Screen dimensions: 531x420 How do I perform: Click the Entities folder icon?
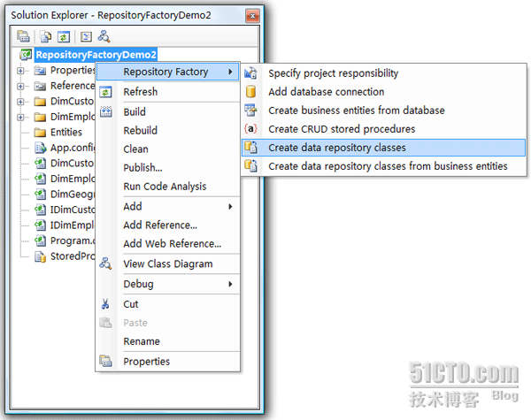pos(41,132)
